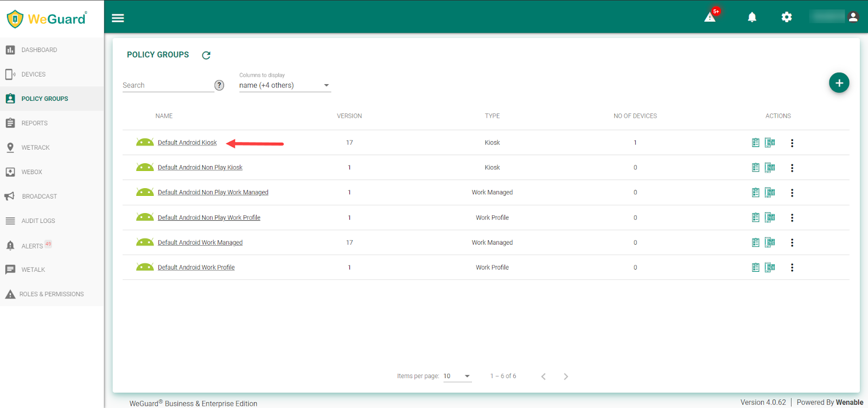Open more actions for Default Android Work Profile
The image size is (868, 408).
tap(792, 268)
